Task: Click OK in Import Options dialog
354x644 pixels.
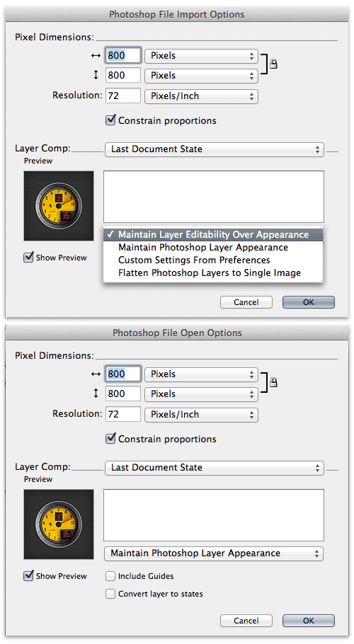Action: pos(309,302)
